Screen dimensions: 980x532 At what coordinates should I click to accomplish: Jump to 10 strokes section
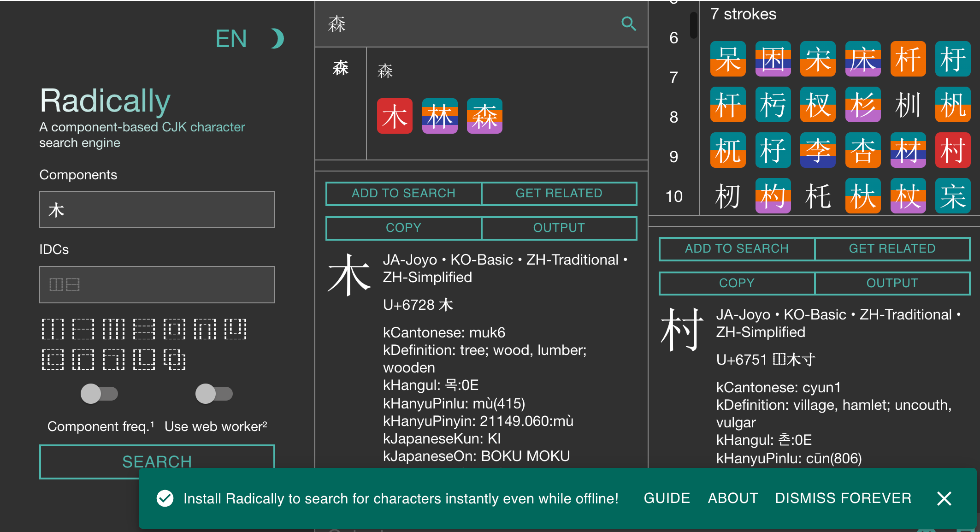(x=673, y=196)
